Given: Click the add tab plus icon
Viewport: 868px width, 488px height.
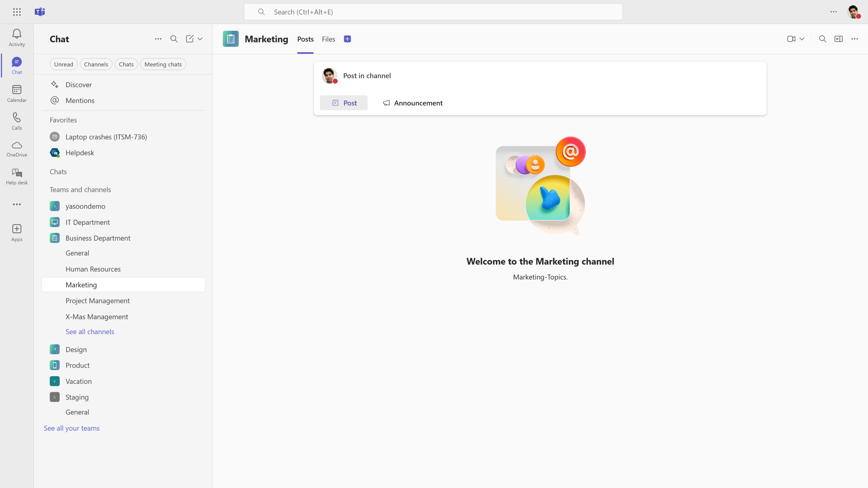Looking at the screenshot, I should point(347,39).
